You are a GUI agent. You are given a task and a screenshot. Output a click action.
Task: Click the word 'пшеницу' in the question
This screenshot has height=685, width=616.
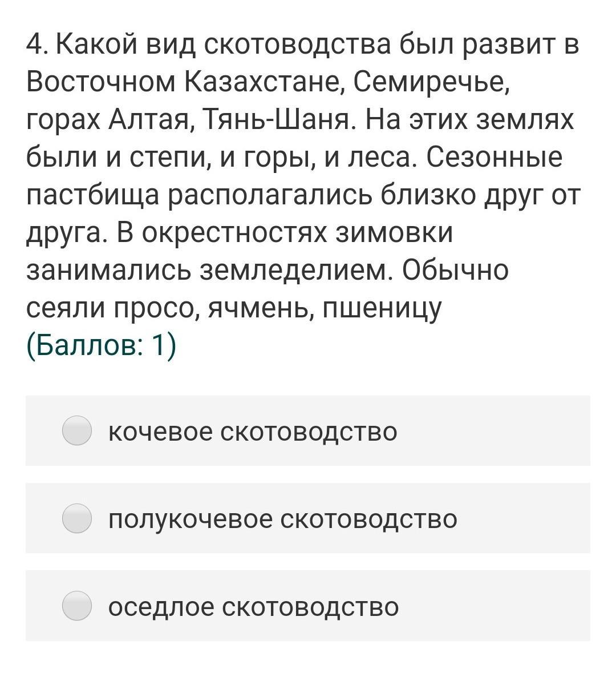point(382,308)
